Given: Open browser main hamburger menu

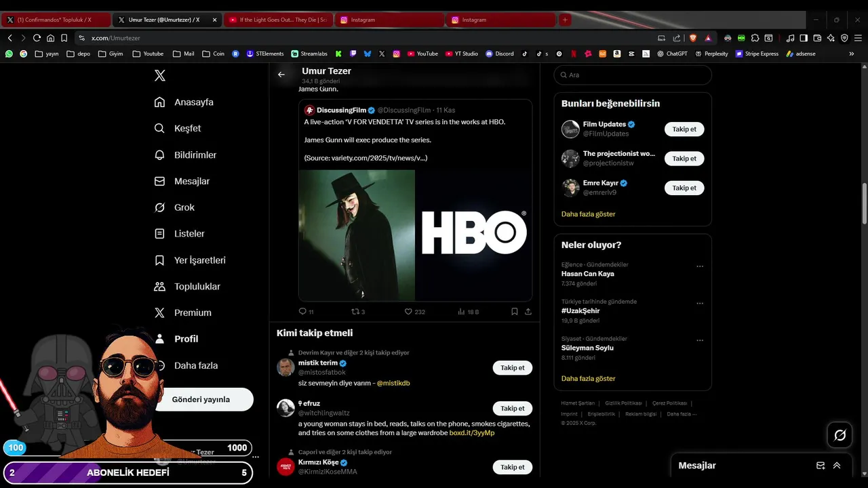Looking at the screenshot, I should (858, 38).
